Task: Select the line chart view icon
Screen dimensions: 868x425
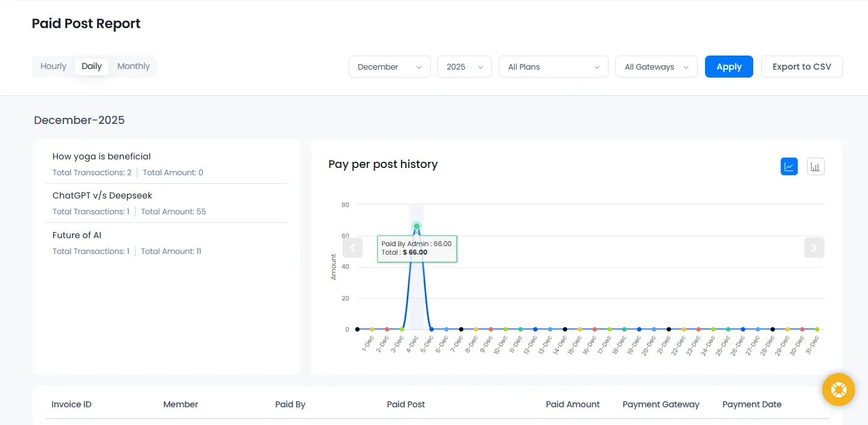Action: pos(789,165)
